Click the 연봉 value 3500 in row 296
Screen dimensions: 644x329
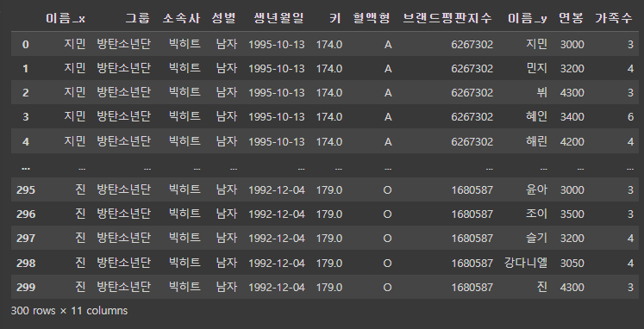click(572, 214)
